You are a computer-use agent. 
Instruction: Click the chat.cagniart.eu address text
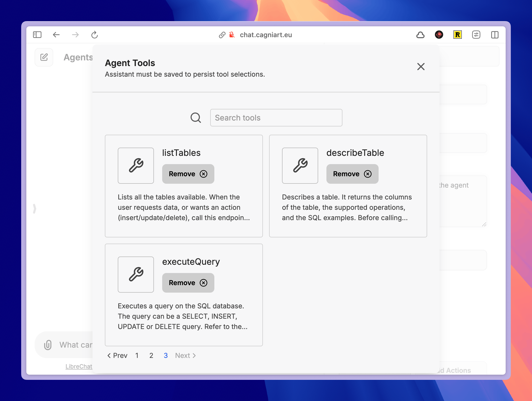[x=266, y=35]
